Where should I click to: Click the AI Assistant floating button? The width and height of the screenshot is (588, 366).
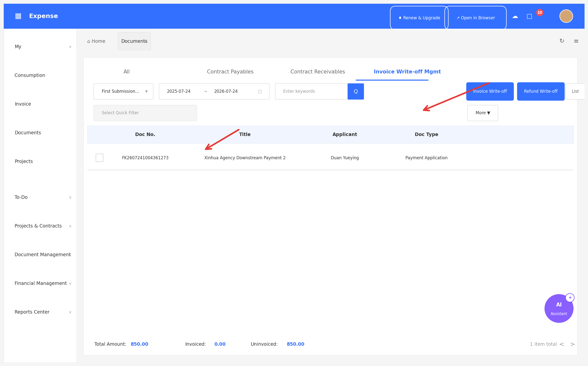tap(559, 308)
